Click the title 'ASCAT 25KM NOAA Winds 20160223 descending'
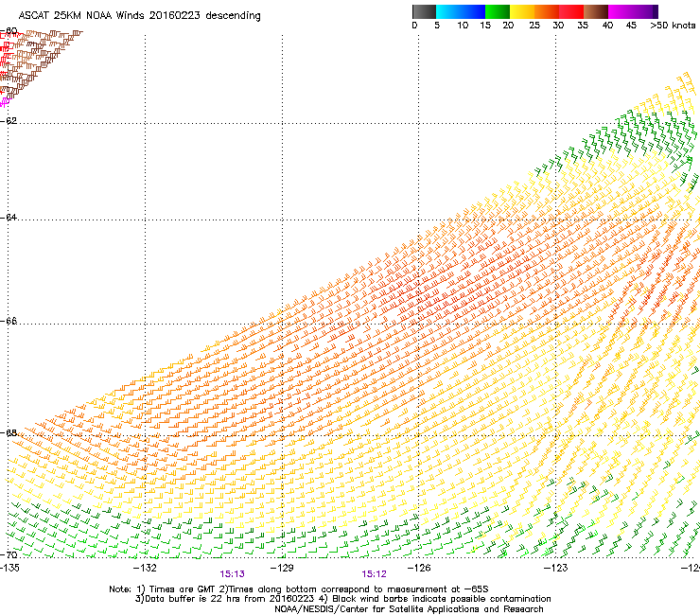This screenshot has width=700, height=615. [x=139, y=16]
